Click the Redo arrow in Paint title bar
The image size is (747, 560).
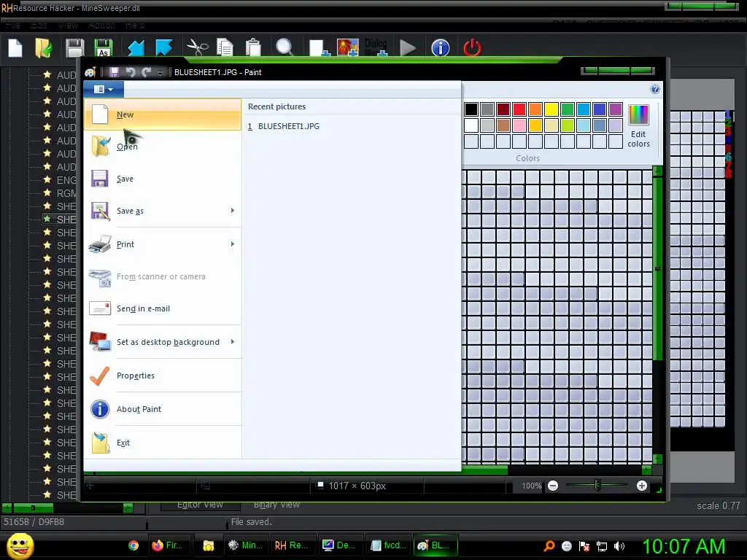pos(146,72)
